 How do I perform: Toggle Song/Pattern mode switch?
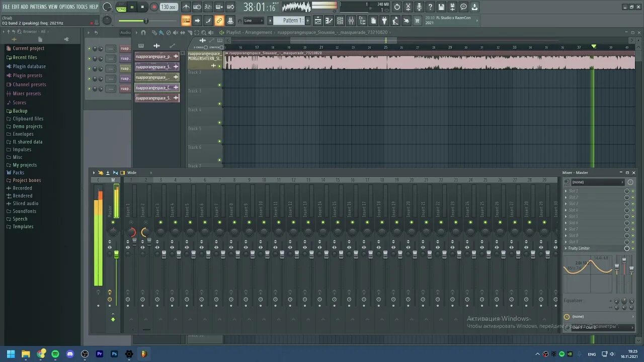click(x=121, y=7)
